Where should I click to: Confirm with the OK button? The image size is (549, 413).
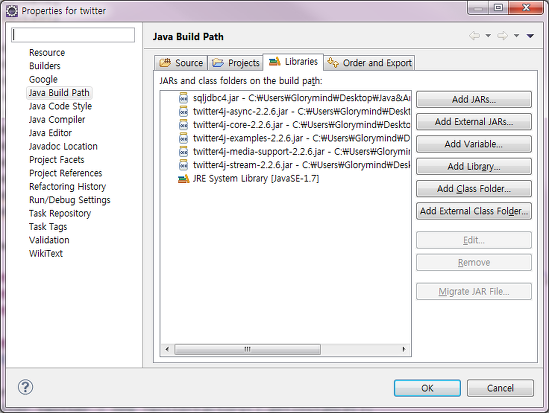click(x=427, y=388)
